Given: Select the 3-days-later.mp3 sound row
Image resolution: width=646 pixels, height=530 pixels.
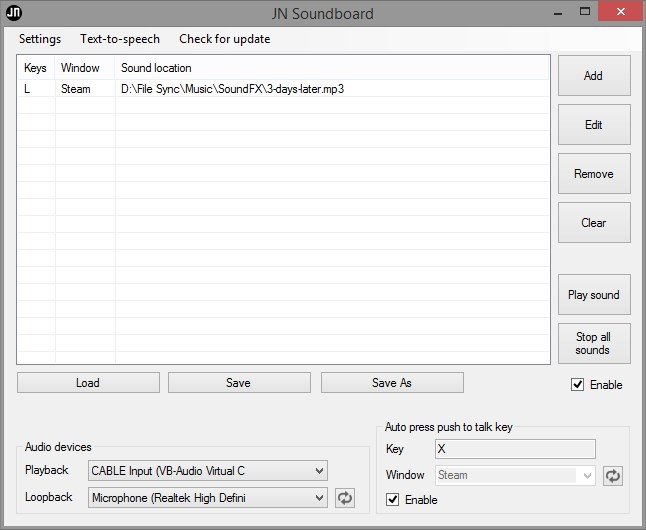Looking at the screenshot, I should [x=232, y=89].
